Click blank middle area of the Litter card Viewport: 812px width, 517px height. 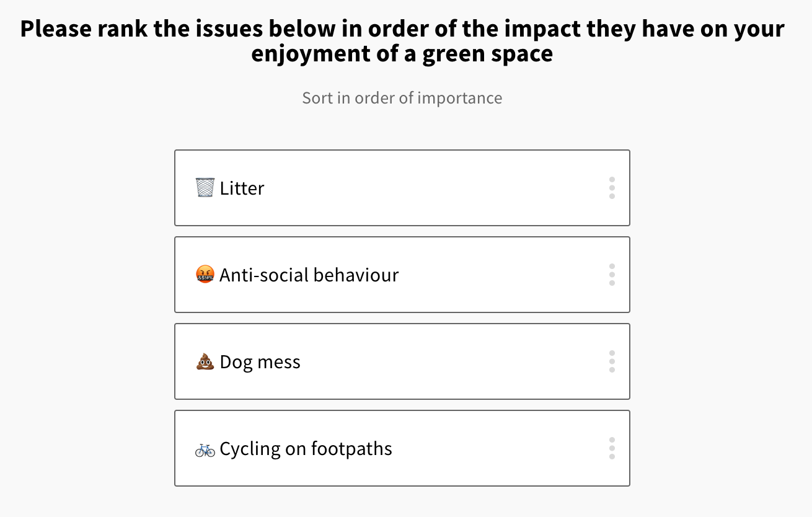pos(434,188)
